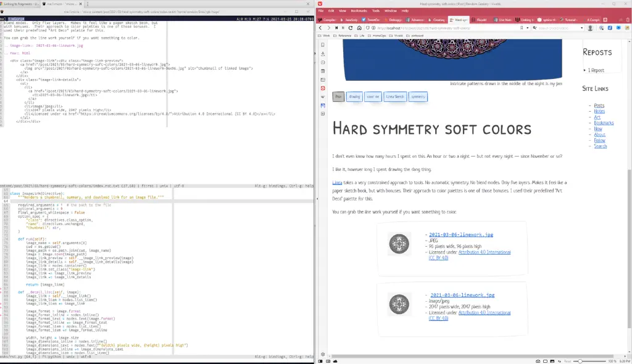Open Notes panel in Vivaldi side panel
632x364 pixels.
click(322, 71)
